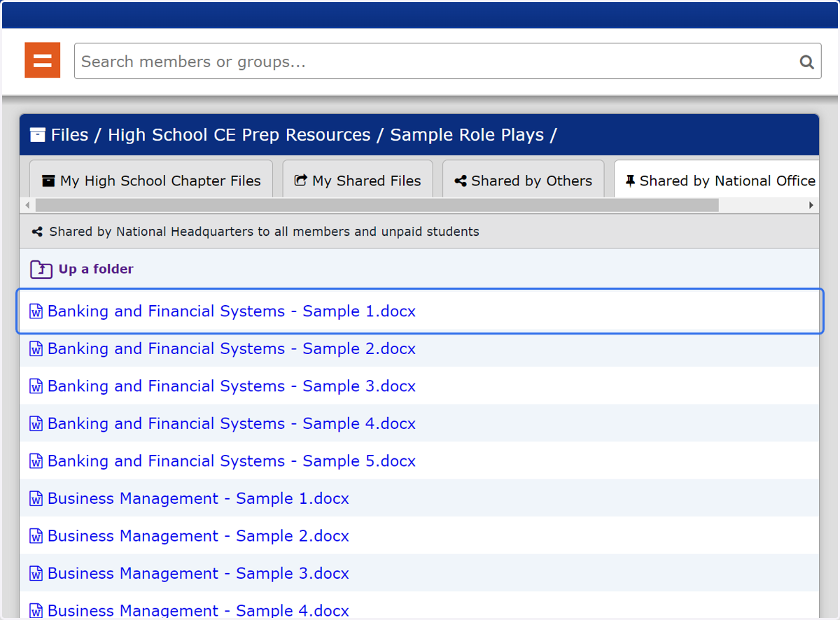
Task: Click the Files archive box icon
Action: [x=38, y=135]
